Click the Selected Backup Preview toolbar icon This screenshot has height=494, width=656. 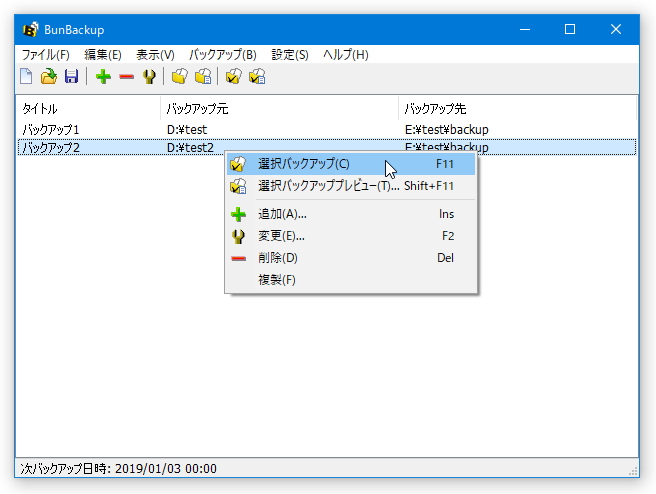[x=257, y=77]
